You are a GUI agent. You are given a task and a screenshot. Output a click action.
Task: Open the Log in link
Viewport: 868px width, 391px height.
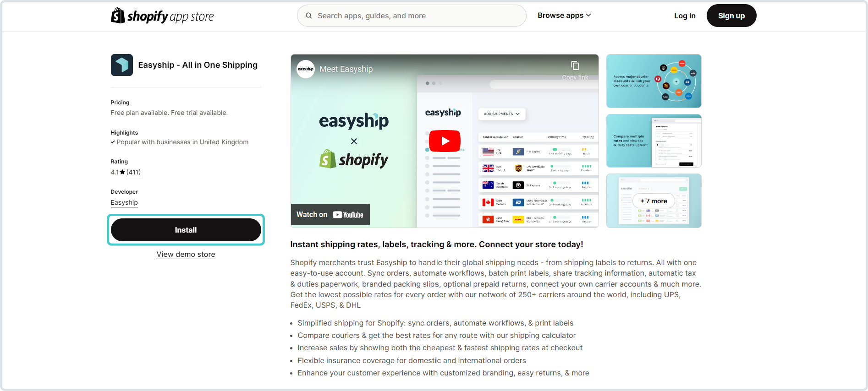coord(685,16)
